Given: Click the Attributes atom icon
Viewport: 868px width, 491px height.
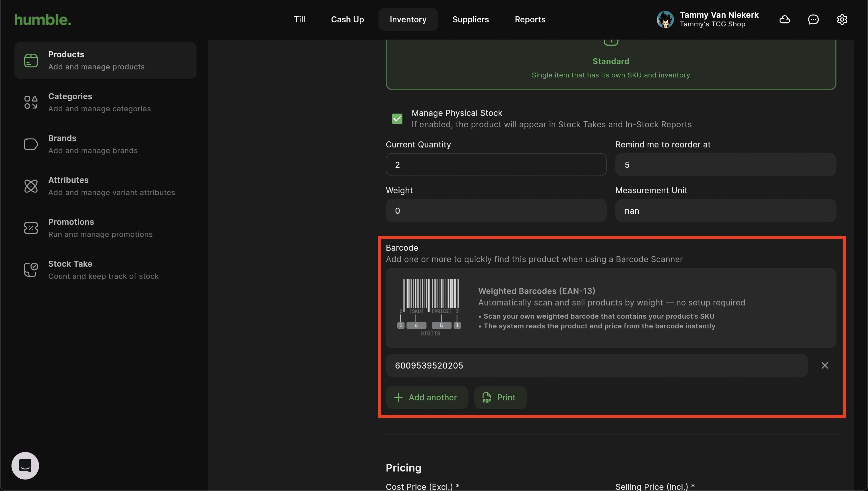Looking at the screenshot, I should pos(31,186).
